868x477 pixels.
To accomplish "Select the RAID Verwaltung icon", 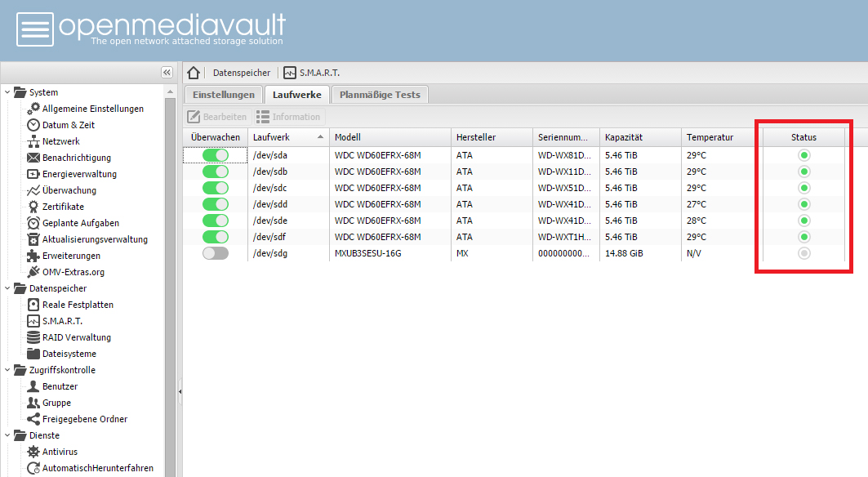I will pos(33,337).
